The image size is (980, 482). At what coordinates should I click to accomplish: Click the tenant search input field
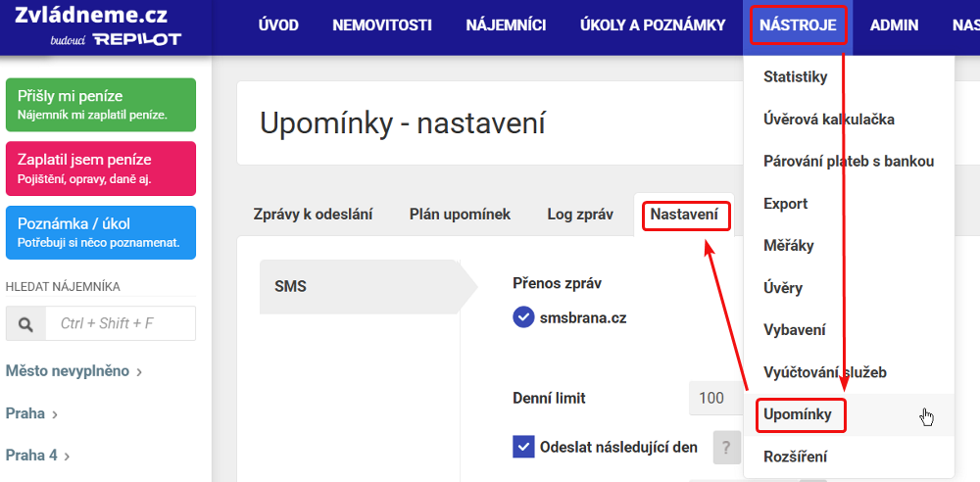click(x=120, y=323)
